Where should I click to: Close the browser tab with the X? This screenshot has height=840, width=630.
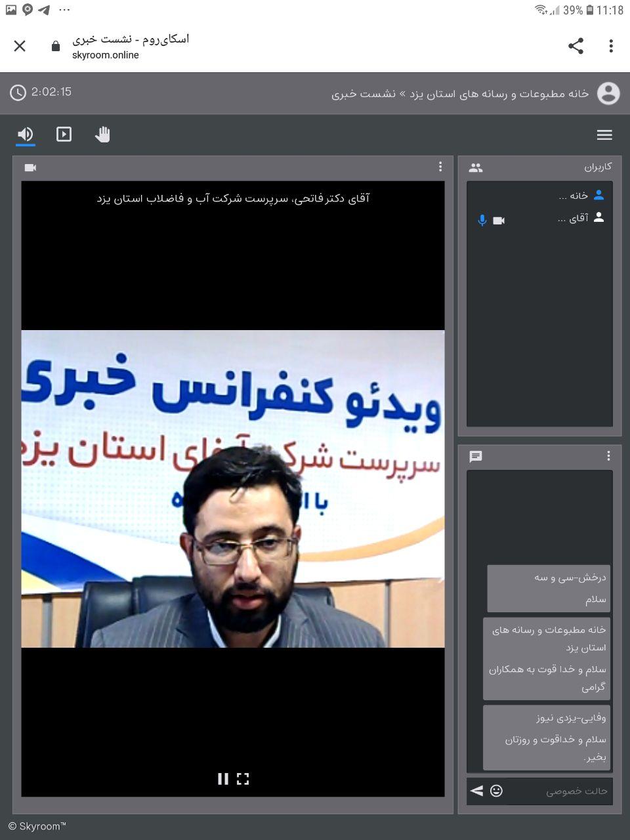(20, 46)
